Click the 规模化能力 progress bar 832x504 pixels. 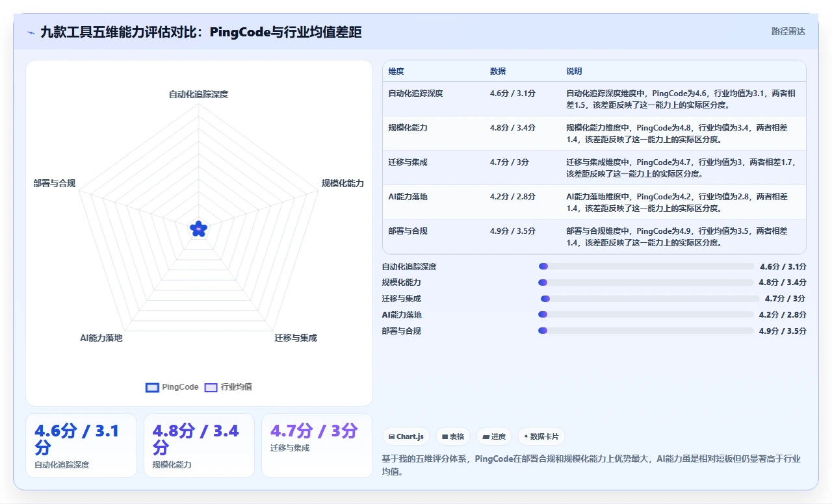(x=646, y=283)
